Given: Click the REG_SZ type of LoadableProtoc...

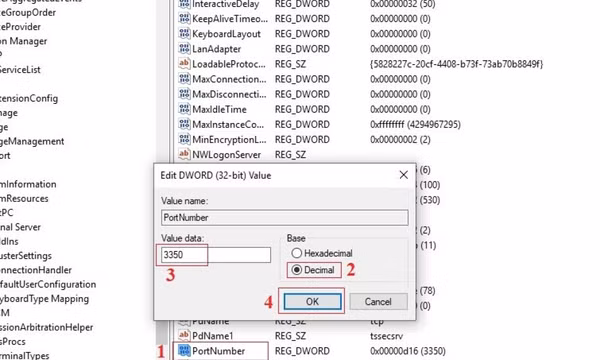Looking at the screenshot, I should click(290, 64).
